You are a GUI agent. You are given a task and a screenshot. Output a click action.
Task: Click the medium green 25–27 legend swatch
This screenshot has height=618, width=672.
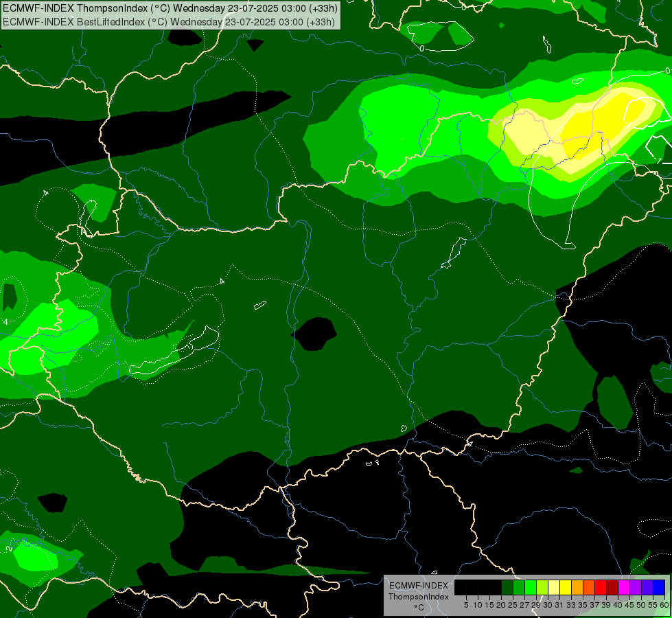(519, 587)
